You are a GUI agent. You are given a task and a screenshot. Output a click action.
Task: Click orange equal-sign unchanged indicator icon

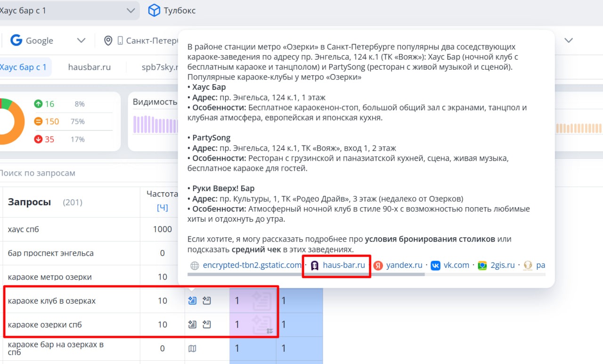(38, 121)
